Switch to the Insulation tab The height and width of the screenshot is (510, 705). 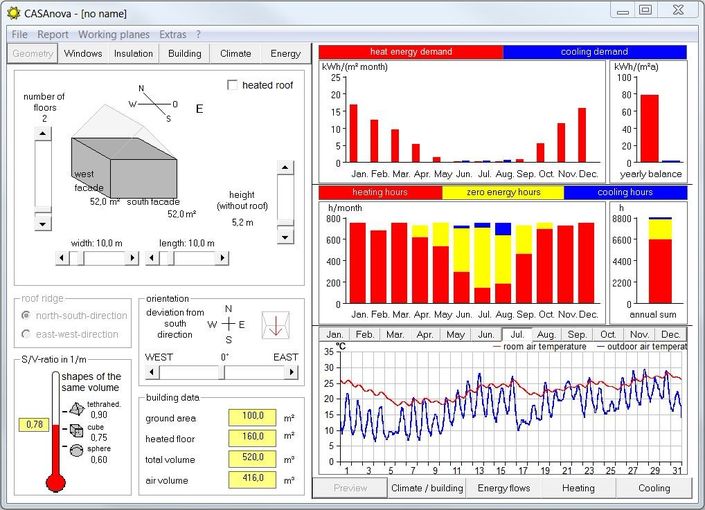pyautogui.click(x=134, y=54)
